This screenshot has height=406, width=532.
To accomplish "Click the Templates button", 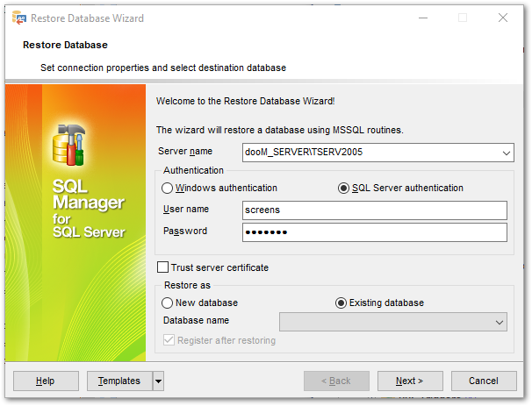I will click(x=119, y=381).
